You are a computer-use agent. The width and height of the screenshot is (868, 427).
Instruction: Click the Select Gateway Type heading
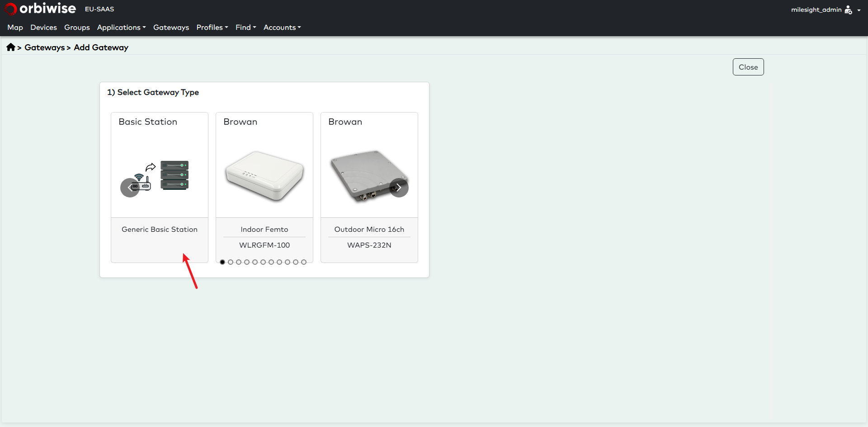click(x=153, y=92)
